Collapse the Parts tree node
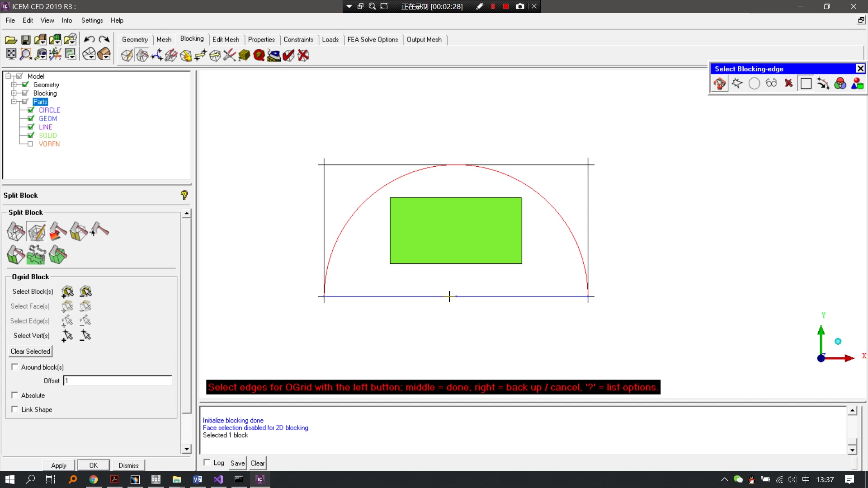Viewport: 868px width, 488px height. [14, 102]
